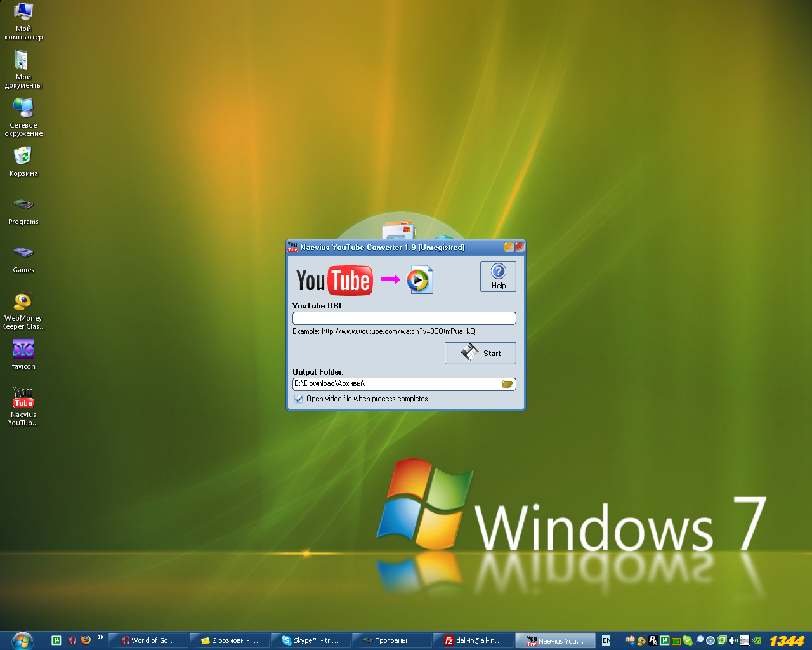Click the uTorrent tray icon
Screen dimensions: 812x650
665,640
